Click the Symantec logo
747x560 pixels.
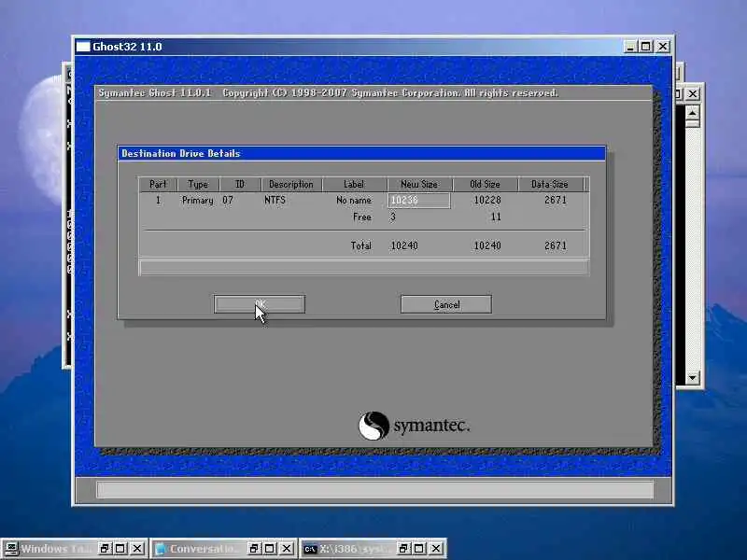click(414, 426)
